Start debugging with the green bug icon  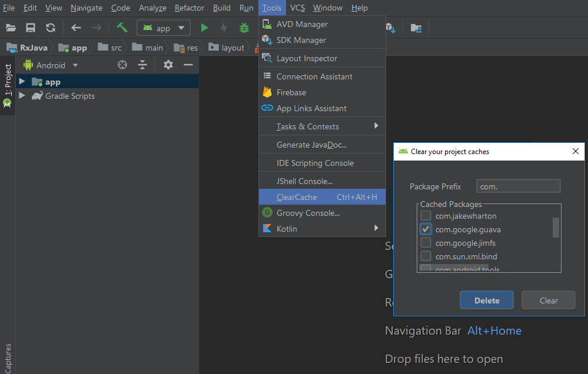pyautogui.click(x=244, y=28)
